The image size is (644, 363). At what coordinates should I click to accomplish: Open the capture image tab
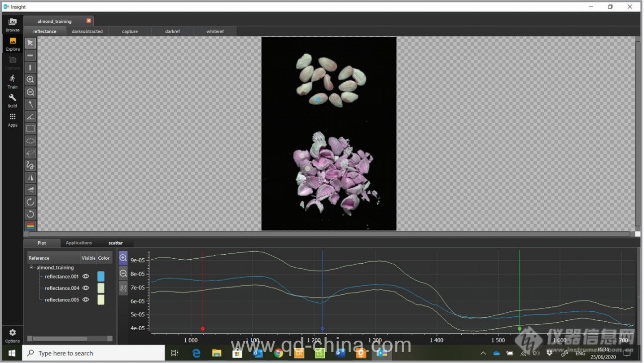[x=130, y=31]
